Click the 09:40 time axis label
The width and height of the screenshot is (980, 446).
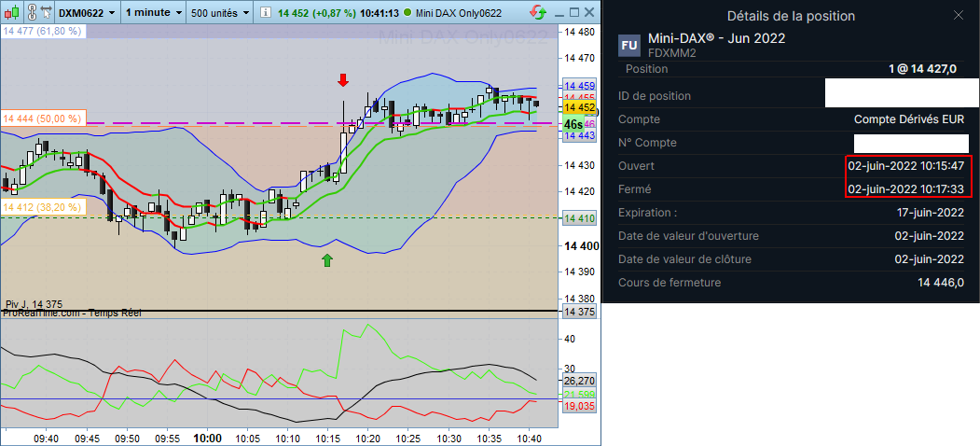point(47,439)
